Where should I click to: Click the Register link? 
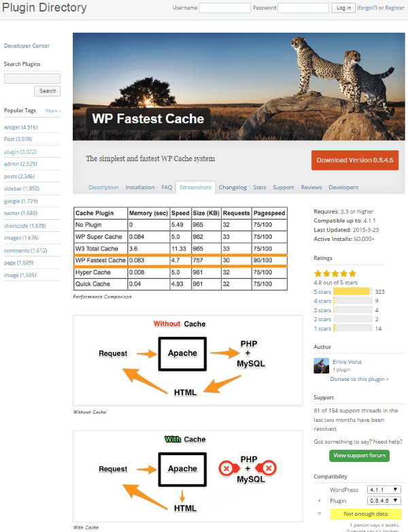click(x=394, y=7)
